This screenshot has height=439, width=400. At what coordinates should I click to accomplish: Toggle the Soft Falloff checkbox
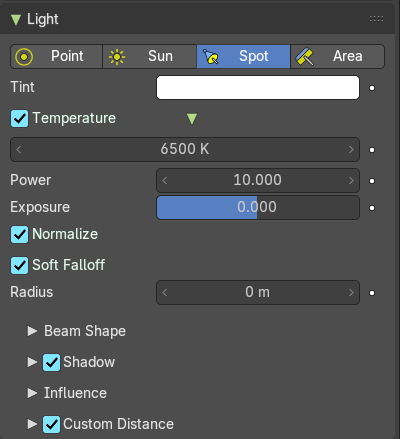click(19, 265)
